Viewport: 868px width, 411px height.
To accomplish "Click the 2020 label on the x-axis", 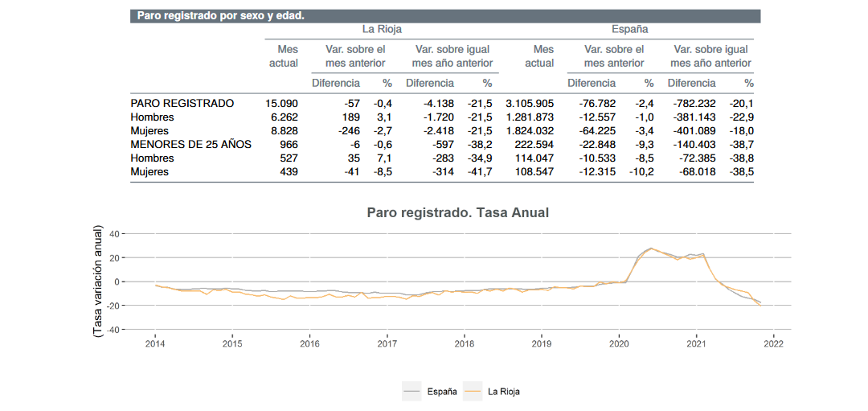I will click(x=619, y=343).
